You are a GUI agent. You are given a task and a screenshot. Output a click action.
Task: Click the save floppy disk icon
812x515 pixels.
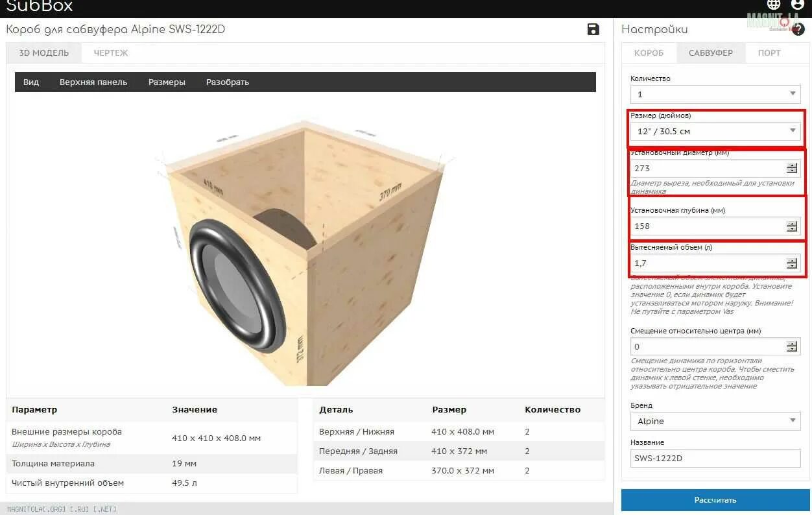pyautogui.click(x=593, y=29)
